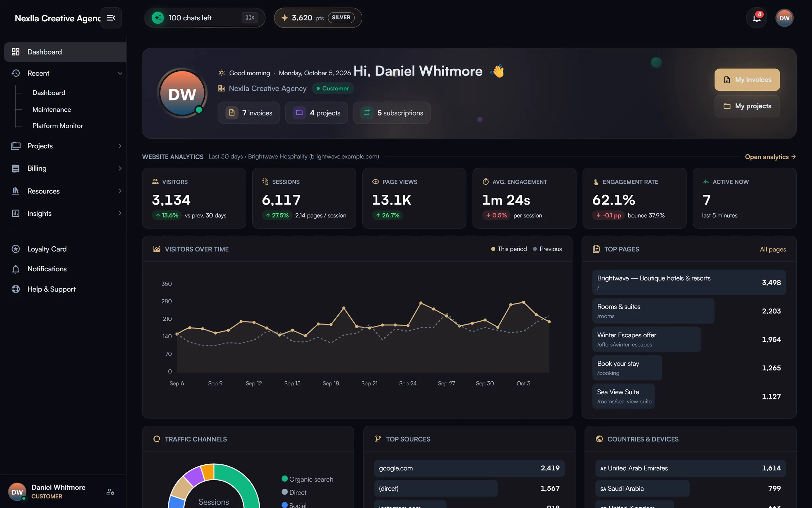Screen dimensions: 812x508
Task: Click the Top Sources branch icon
Action: 378,439
